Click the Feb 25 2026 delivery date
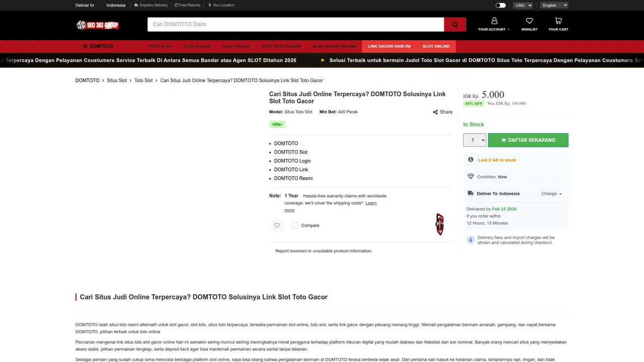 click(x=504, y=209)
